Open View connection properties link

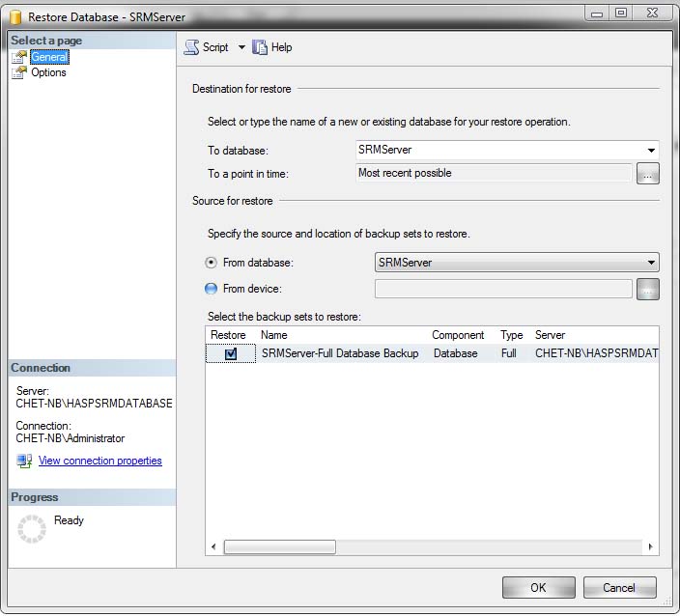[x=100, y=461]
